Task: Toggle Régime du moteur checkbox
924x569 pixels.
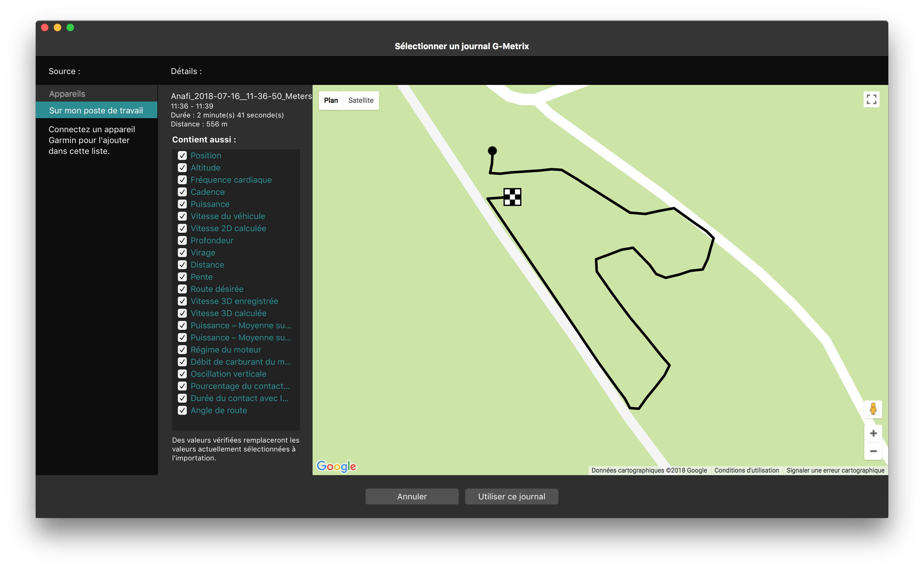Action: point(182,350)
